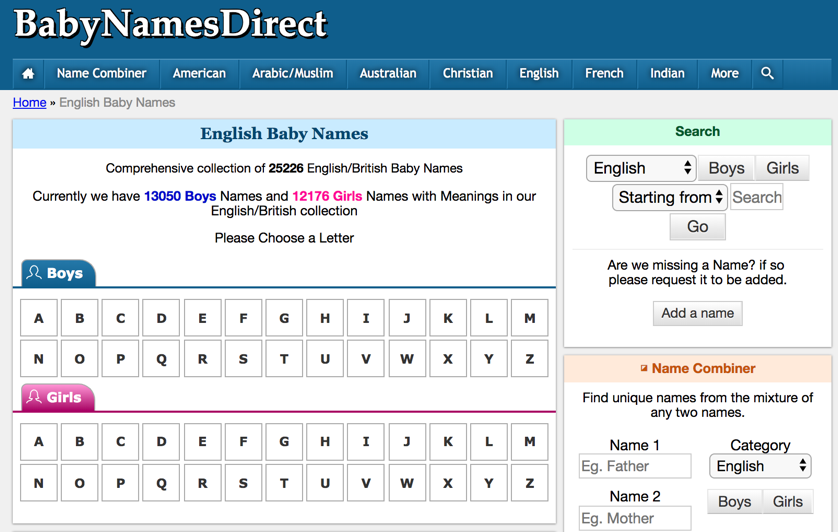This screenshot has width=838, height=532.
Task: Click the BabyNamesDirect logo
Action: 170,25
